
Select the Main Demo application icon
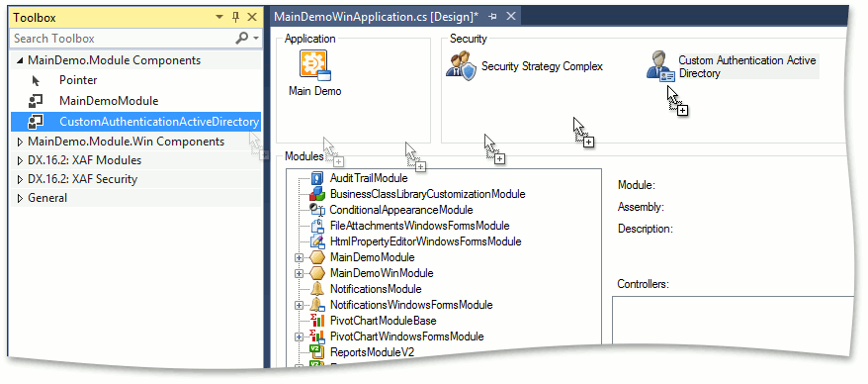point(315,66)
